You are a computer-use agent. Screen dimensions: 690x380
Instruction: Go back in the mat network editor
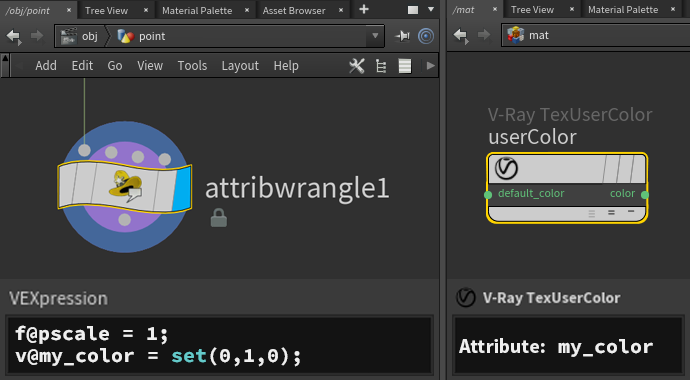(461, 36)
